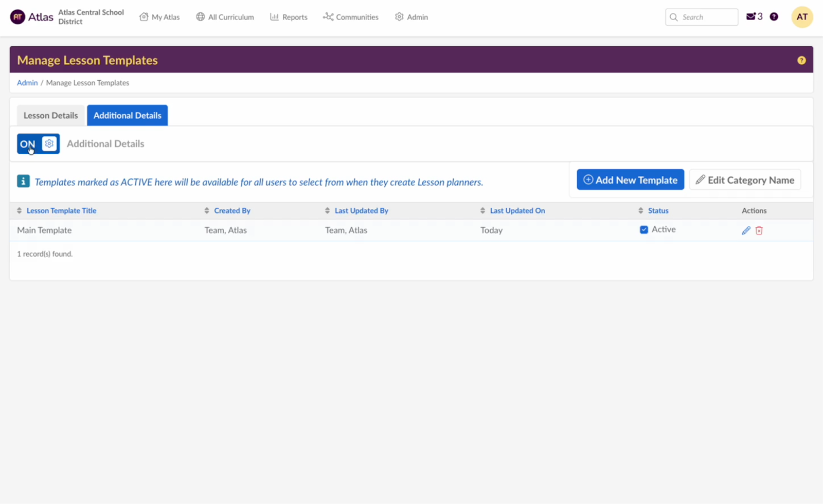Click Add New Template button
This screenshot has width=823, height=504.
[630, 179]
